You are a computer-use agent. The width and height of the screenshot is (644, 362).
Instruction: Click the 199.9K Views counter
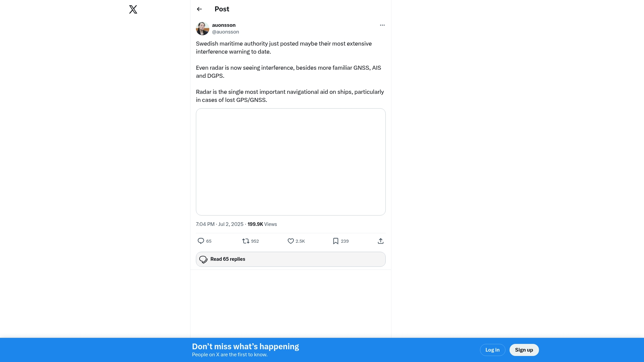(262, 224)
